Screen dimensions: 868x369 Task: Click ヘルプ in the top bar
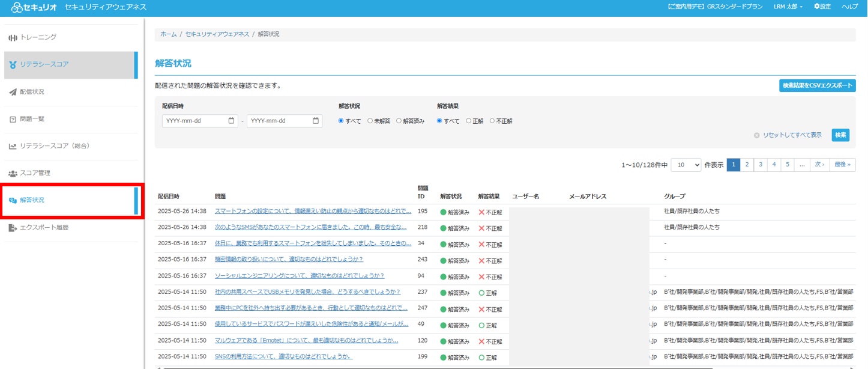[849, 7]
